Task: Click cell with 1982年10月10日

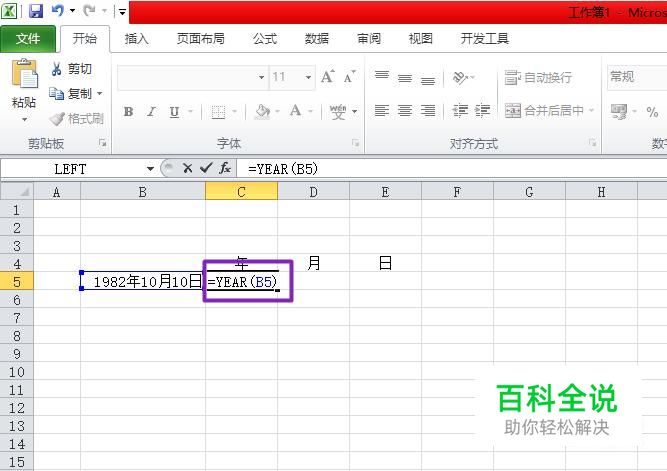Action: 143,281
